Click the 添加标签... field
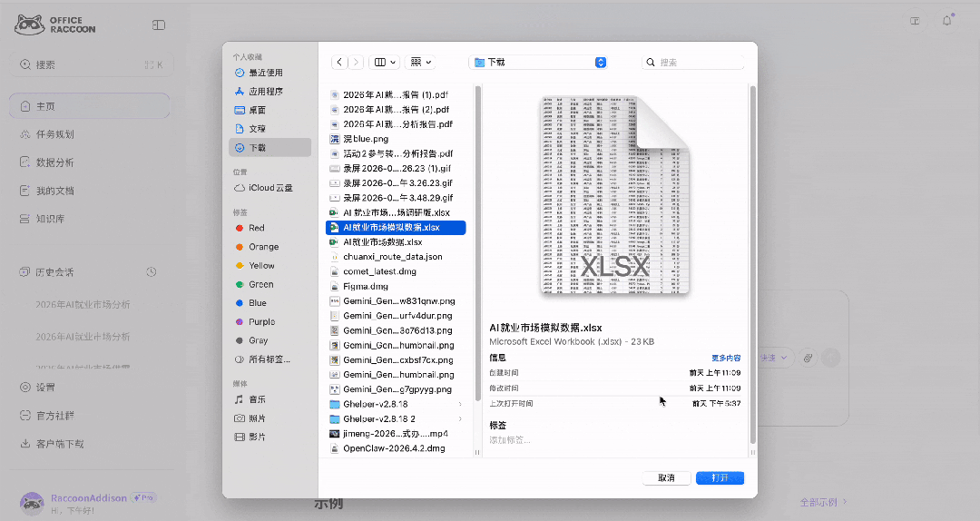Screen dimensions: 980x521 click(510, 440)
